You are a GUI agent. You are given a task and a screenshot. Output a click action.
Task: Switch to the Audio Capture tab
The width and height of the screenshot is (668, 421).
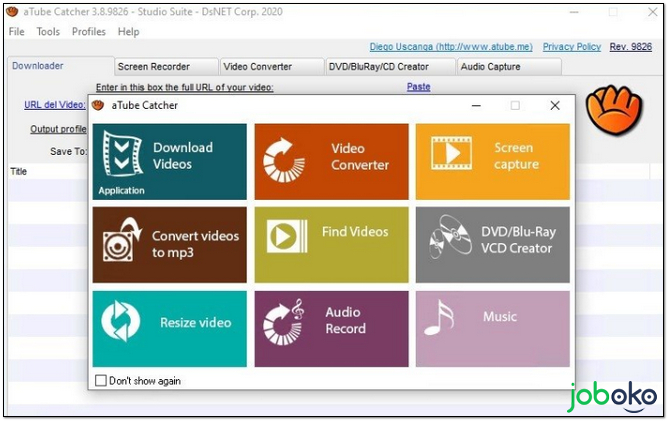point(509,67)
